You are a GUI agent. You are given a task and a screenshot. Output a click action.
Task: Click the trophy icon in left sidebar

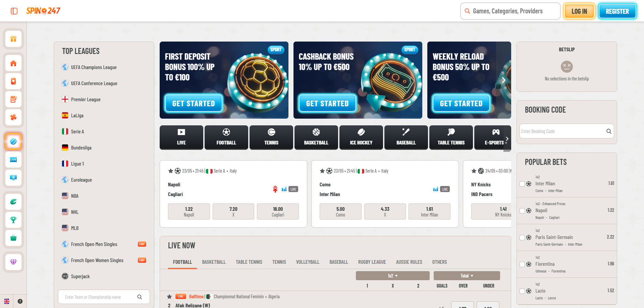click(x=13, y=220)
